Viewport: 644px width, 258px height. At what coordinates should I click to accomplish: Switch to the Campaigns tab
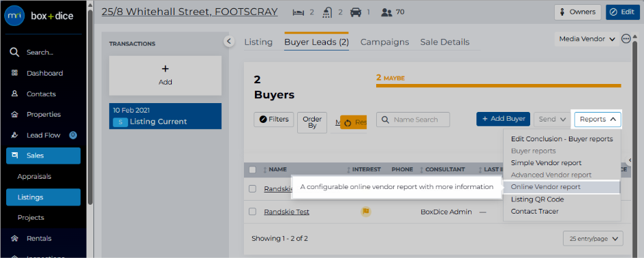coord(385,42)
